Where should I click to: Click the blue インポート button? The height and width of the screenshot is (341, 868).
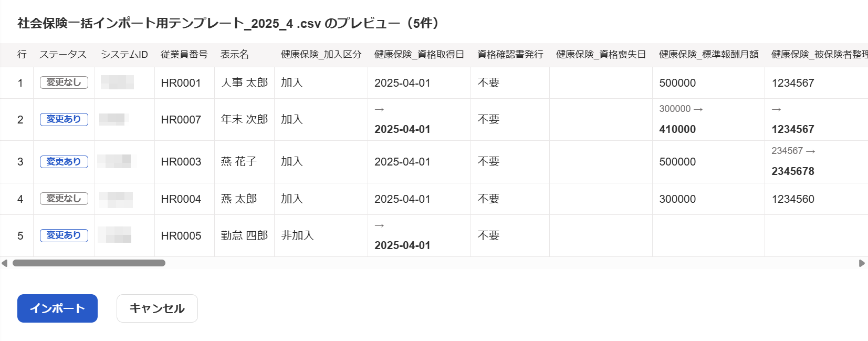point(57,308)
